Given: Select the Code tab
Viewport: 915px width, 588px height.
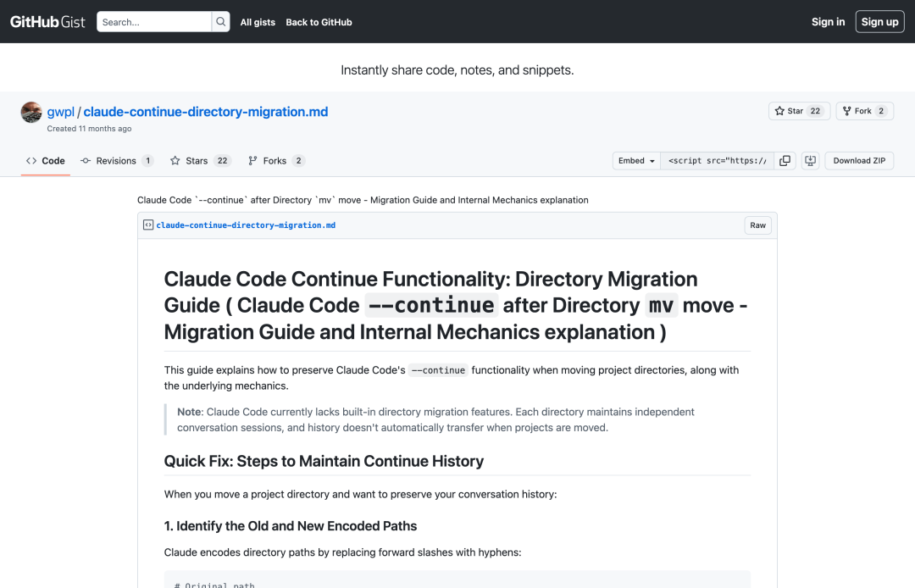Looking at the screenshot, I should point(46,160).
